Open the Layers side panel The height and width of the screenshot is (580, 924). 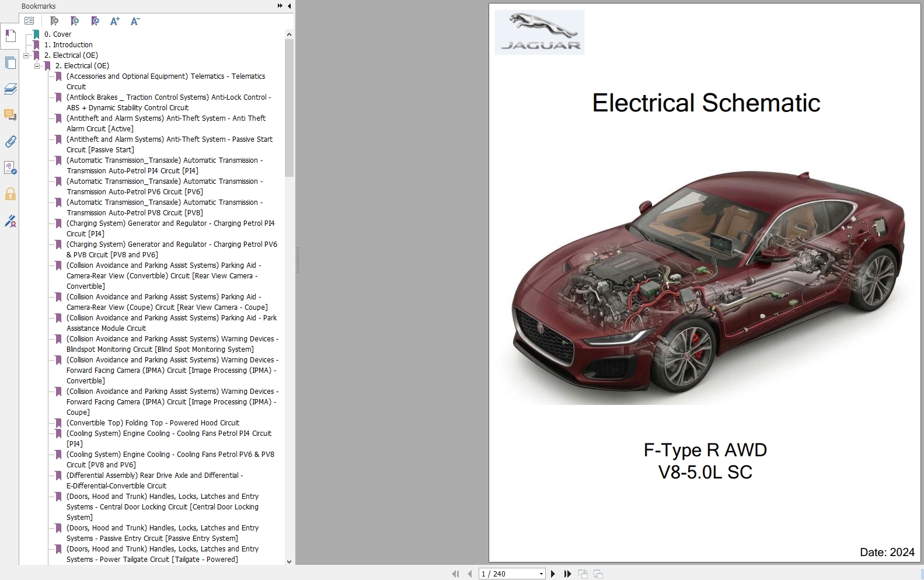pyautogui.click(x=10, y=89)
